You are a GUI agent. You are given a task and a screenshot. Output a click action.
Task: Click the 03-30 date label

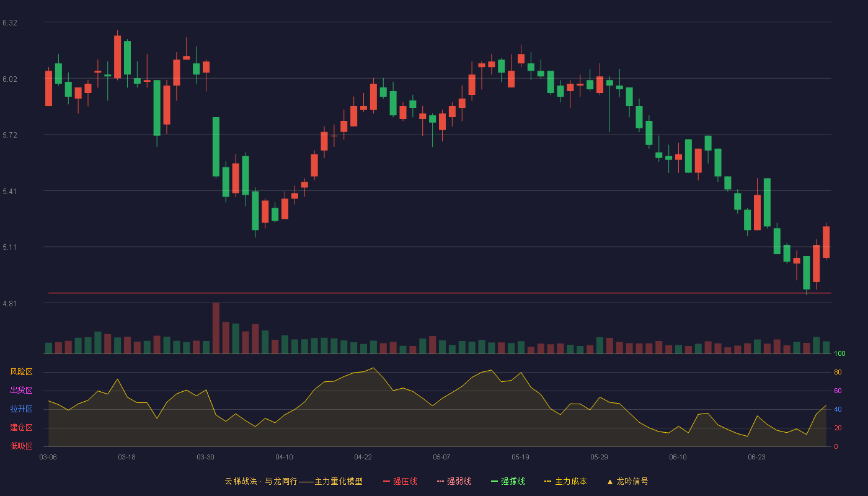coord(205,457)
